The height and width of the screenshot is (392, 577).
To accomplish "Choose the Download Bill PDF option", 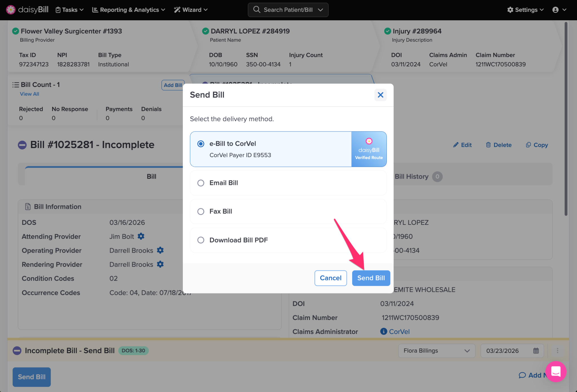I will (x=201, y=240).
